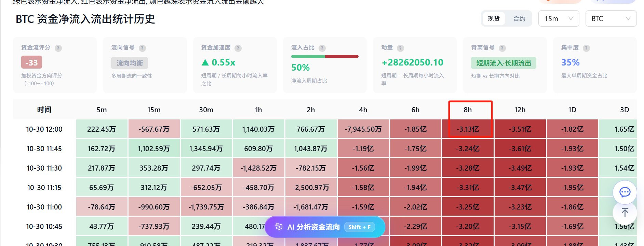Click the -78.64万 cell
644x246 pixels.
102,207
